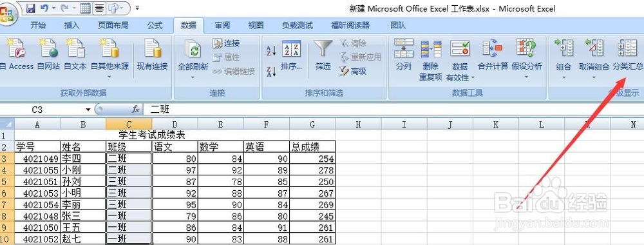Open the 团队 tab

[398, 26]
